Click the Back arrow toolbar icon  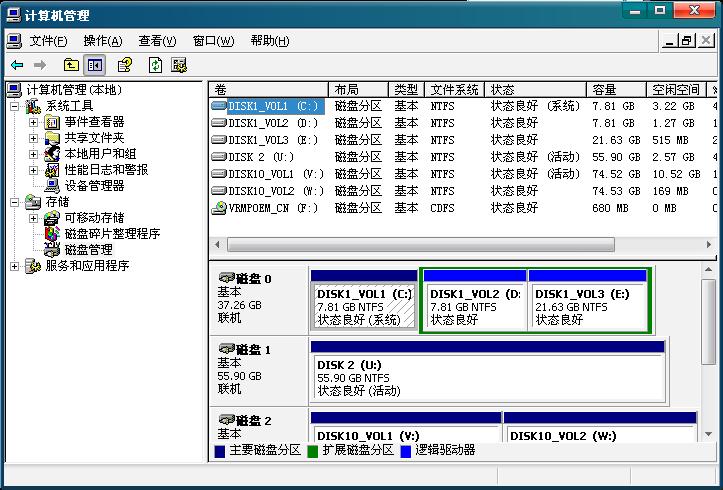click(17, 65)
